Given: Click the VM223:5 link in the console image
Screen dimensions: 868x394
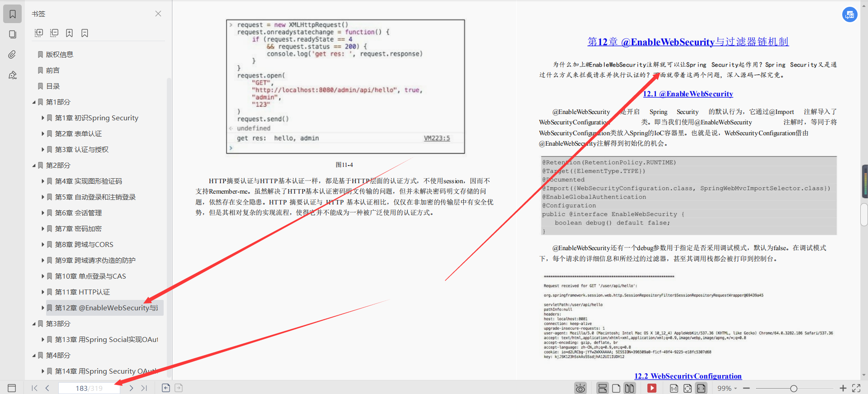Looking at the screenshot, I should 437,138.
